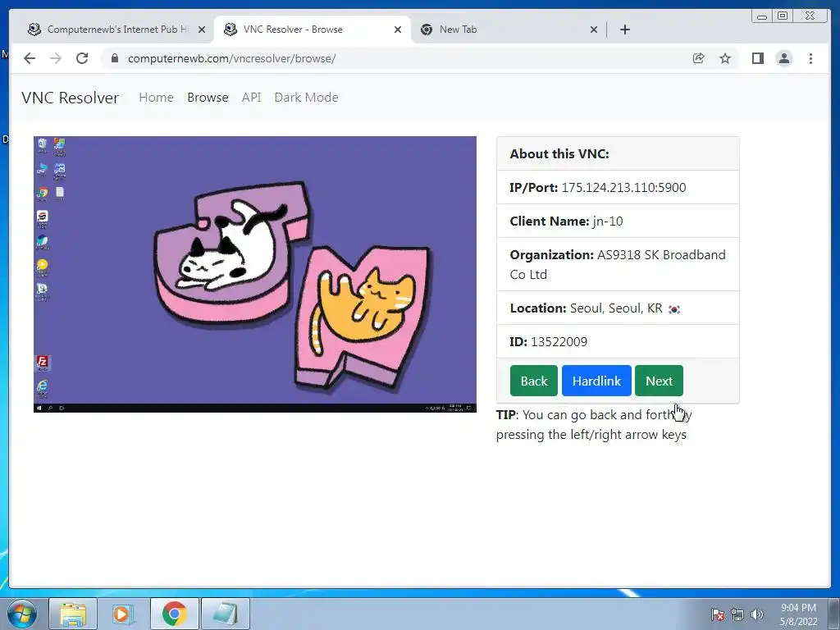
Task: Open the notepad taskbar icon
Action: [225, 614]
